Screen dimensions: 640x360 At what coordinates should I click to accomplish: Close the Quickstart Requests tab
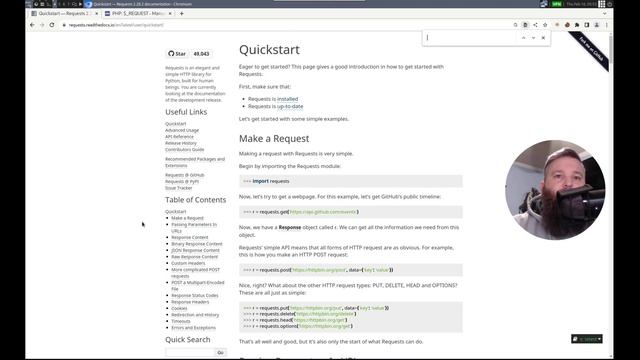[x=97, y=13]
